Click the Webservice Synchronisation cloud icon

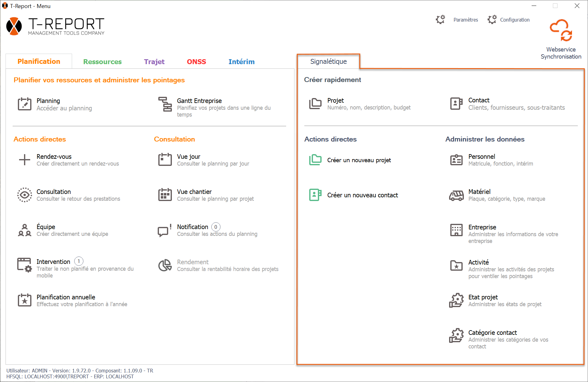561,31
